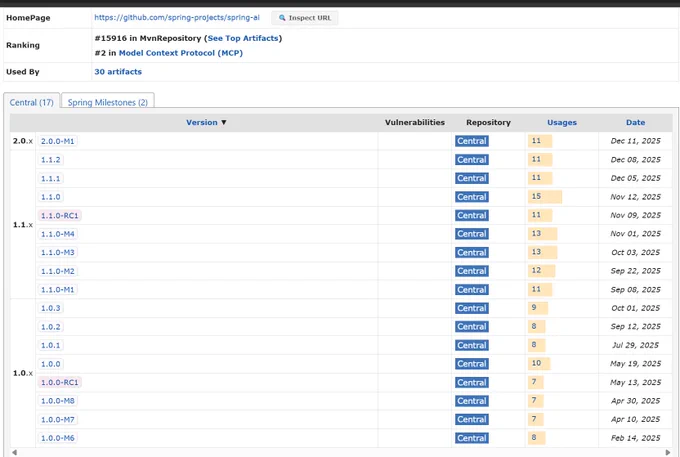This screenshot has width=680, height=457.
Task: Open version 1.1.2
Action: (51, 160)
